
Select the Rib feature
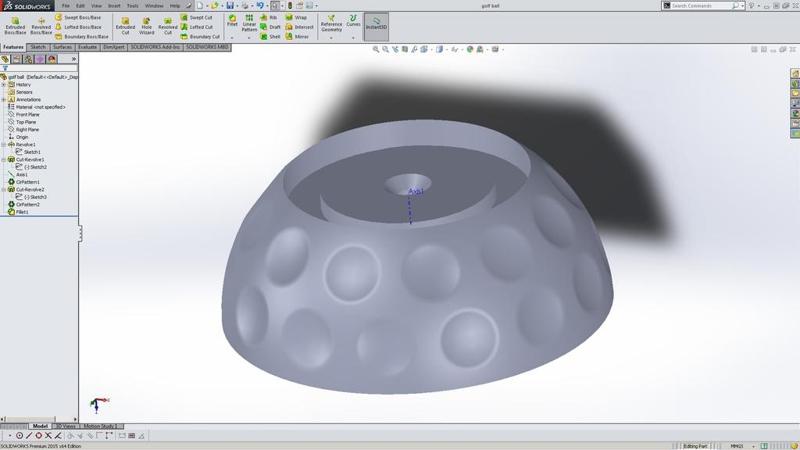[268, 17]
